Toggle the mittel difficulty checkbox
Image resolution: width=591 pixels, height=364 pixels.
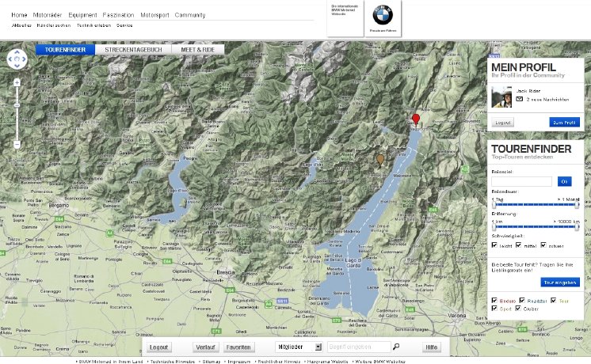(x=519, y=245)
